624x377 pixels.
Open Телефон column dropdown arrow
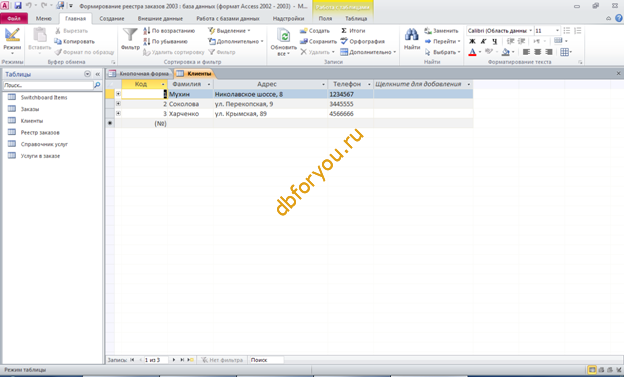tap(369, 84)
